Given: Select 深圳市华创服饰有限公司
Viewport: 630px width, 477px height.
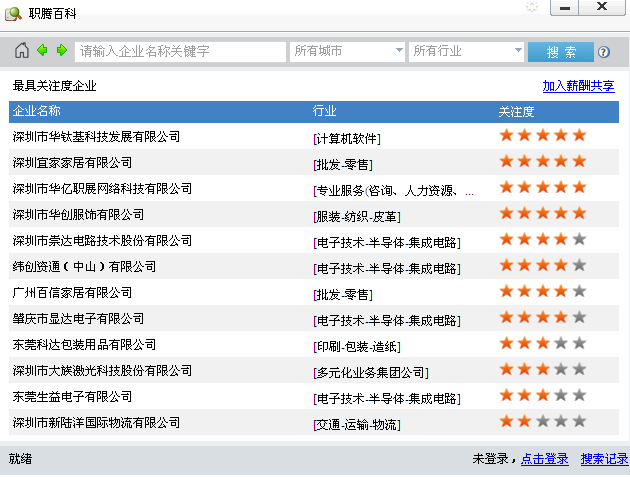Looking at the screenshot, I should [x=78, y=215].
